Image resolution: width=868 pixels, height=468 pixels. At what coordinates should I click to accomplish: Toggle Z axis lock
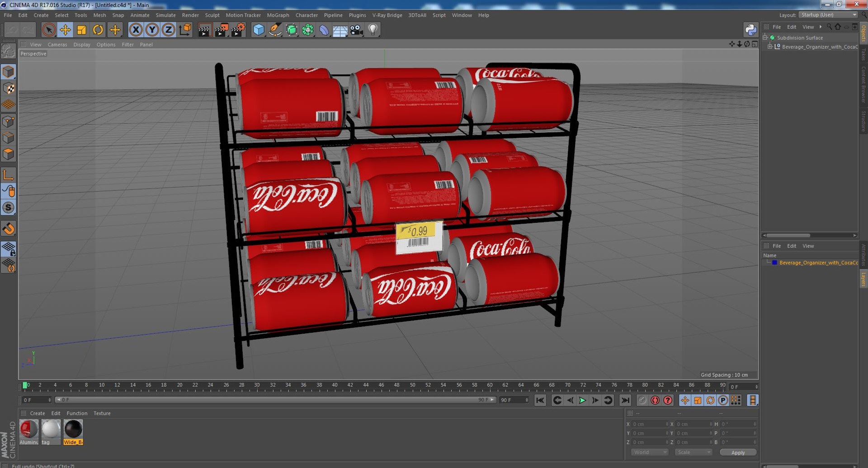click(x=168, y=30)
